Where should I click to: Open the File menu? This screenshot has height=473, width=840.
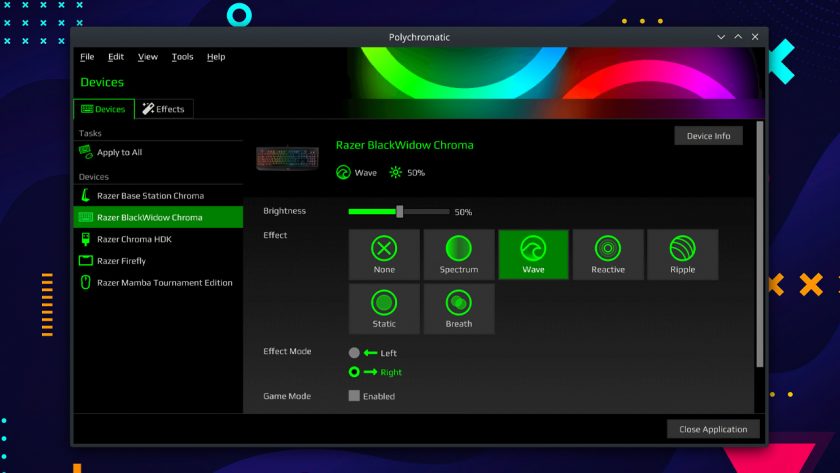coord(87,57)
